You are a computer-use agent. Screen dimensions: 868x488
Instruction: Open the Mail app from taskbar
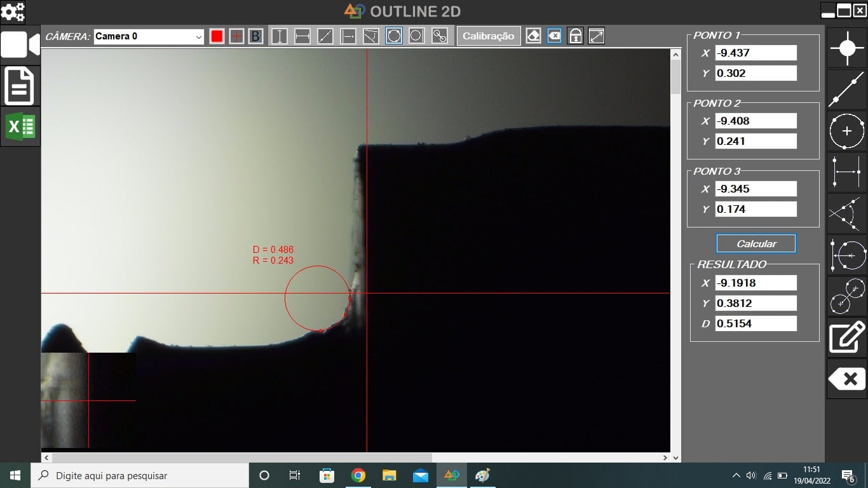pos(421,475)
